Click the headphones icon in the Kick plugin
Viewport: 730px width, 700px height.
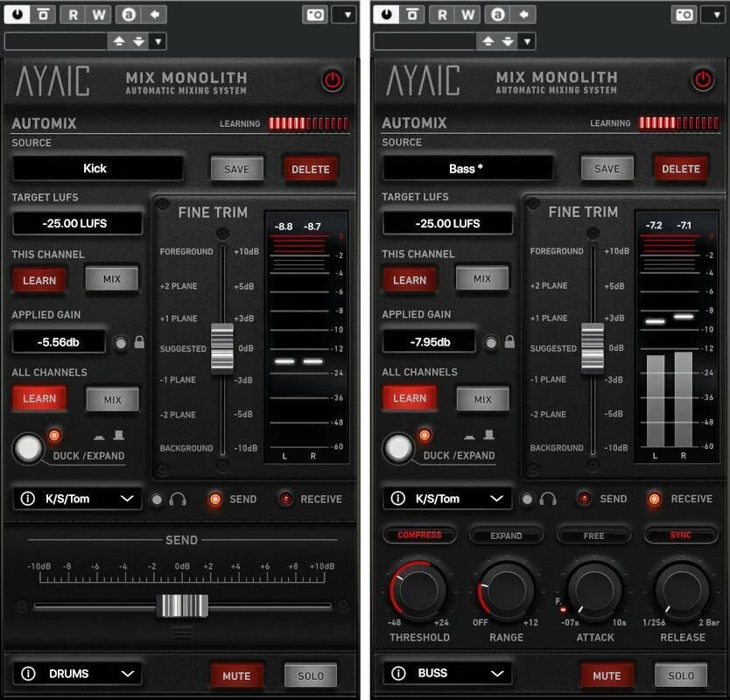(x=179, y=499)
